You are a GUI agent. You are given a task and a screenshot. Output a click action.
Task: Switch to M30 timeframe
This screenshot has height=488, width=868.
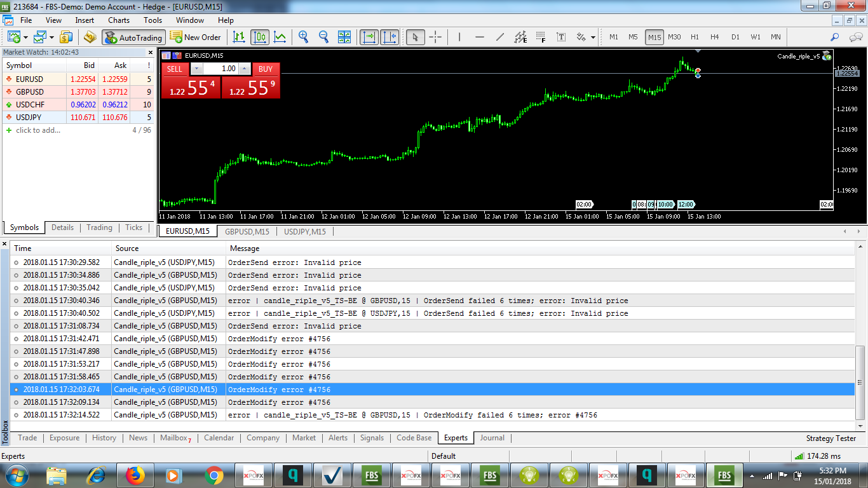[674, 37]
